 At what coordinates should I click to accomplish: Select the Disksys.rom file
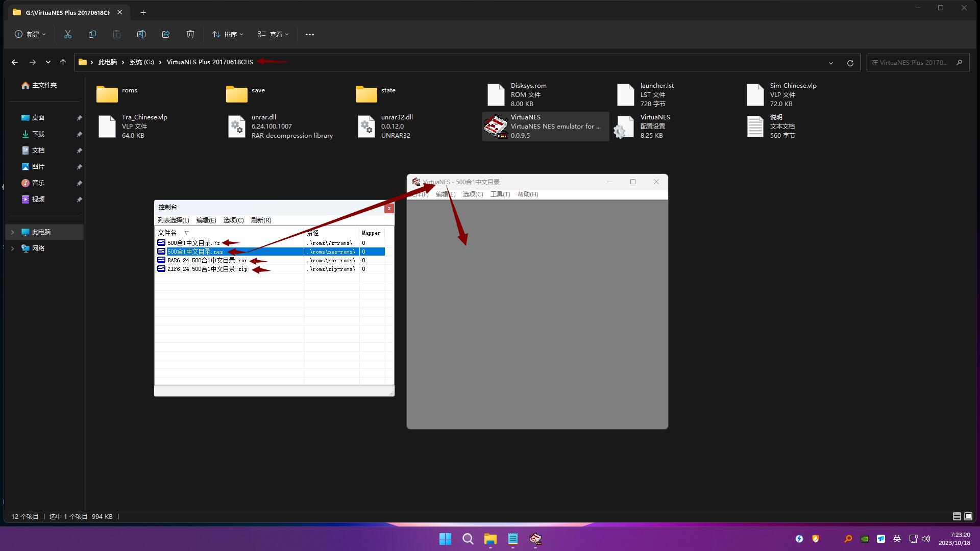point(517,94)
